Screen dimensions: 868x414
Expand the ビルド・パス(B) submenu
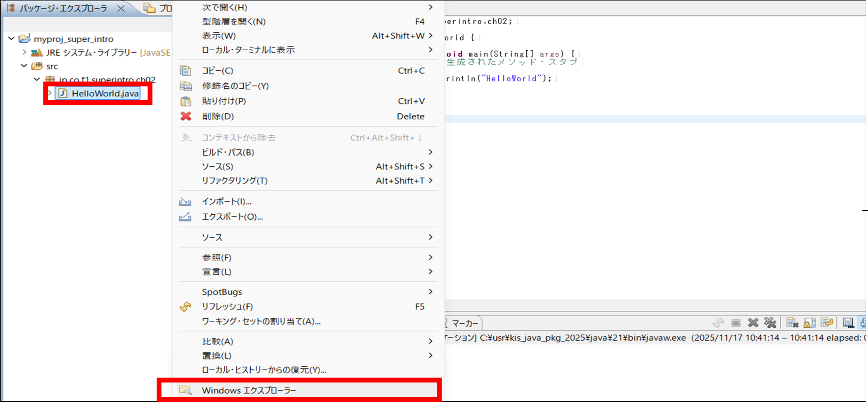228,152
